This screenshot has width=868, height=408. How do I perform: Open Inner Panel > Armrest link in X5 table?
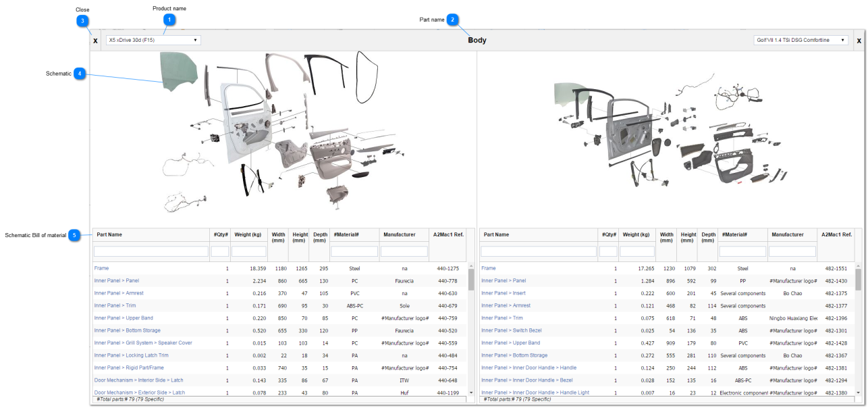click(x=119, y=293)
